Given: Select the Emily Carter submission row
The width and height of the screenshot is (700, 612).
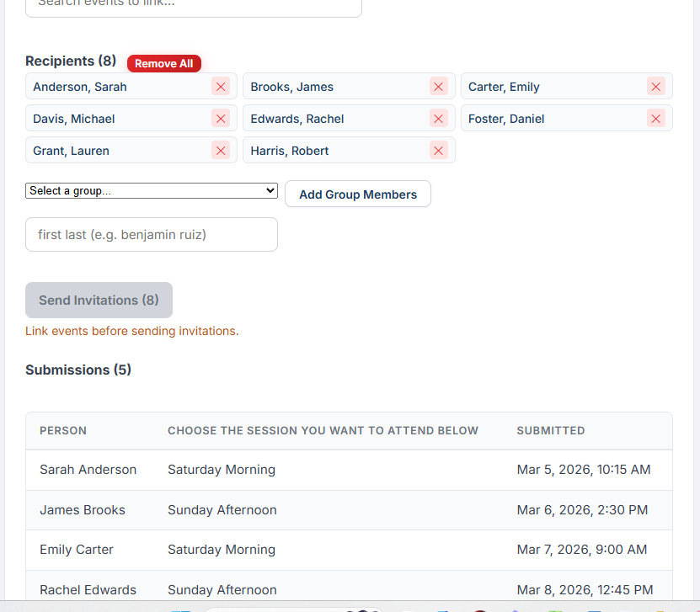Looking at the screenshot, I should click(x=349, y=550).
